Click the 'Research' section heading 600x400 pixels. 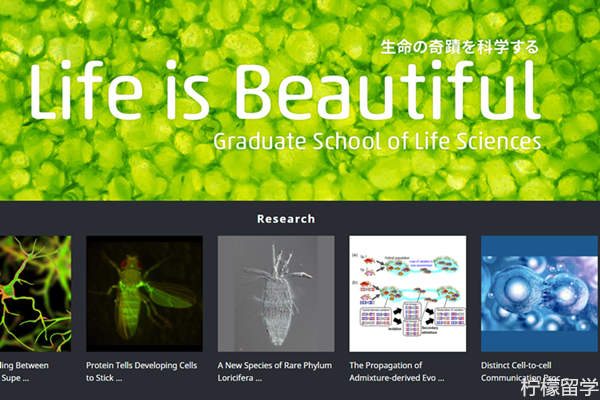click(x=286, y=219)
